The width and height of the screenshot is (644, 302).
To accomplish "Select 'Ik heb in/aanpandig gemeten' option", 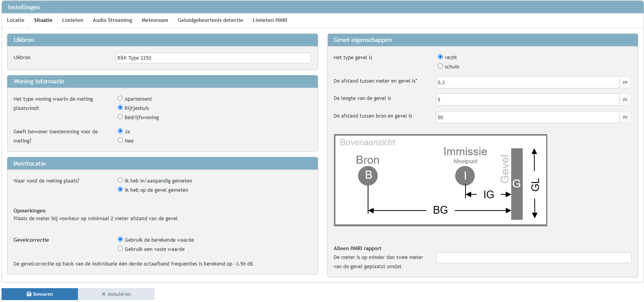I will click(121, 181).
